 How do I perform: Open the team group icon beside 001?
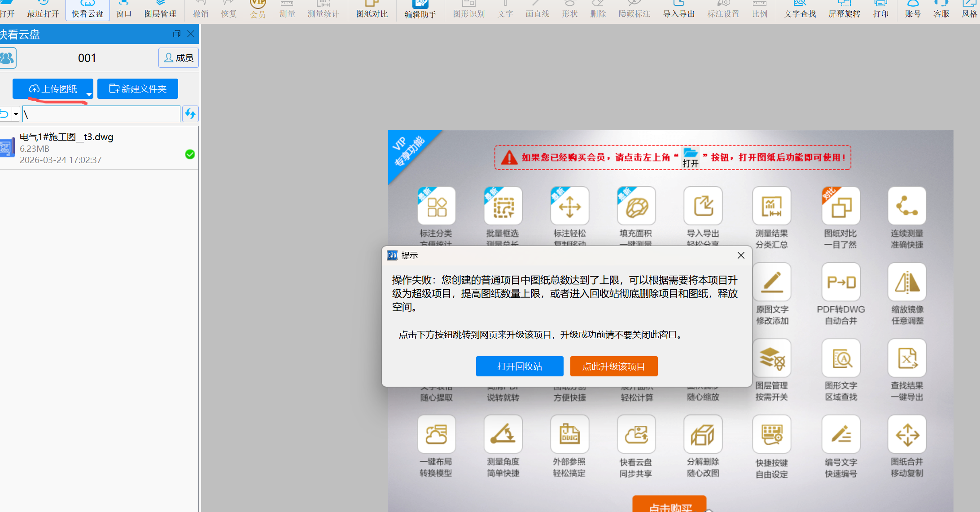(x=8, y=58)
